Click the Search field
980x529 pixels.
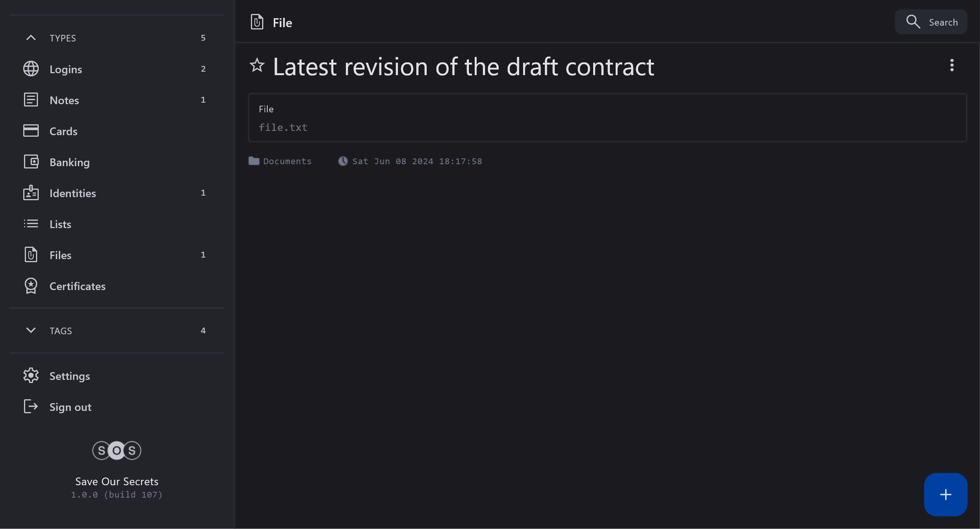pos(931,22)
